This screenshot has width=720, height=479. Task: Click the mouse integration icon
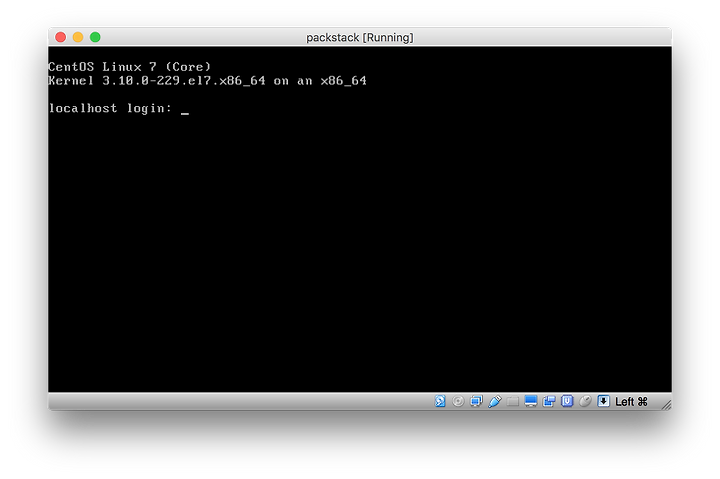tap(585, 401)
